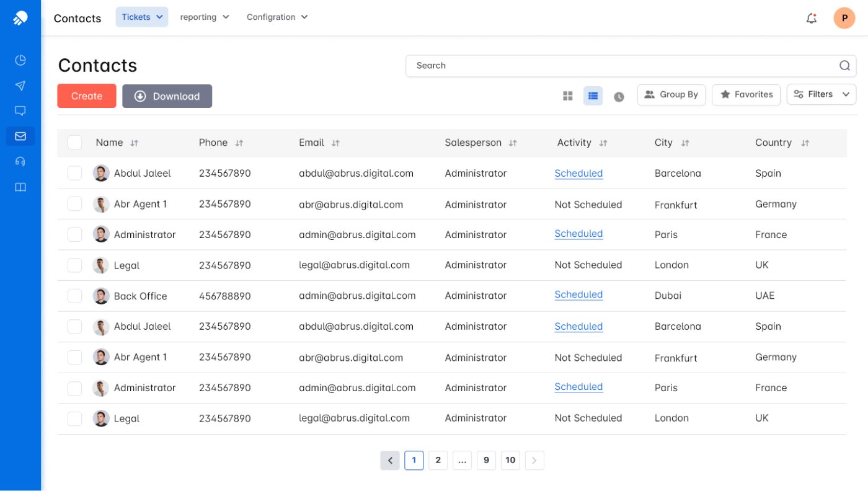
Task: Expand the Configration menu
Action: point(277,17)
